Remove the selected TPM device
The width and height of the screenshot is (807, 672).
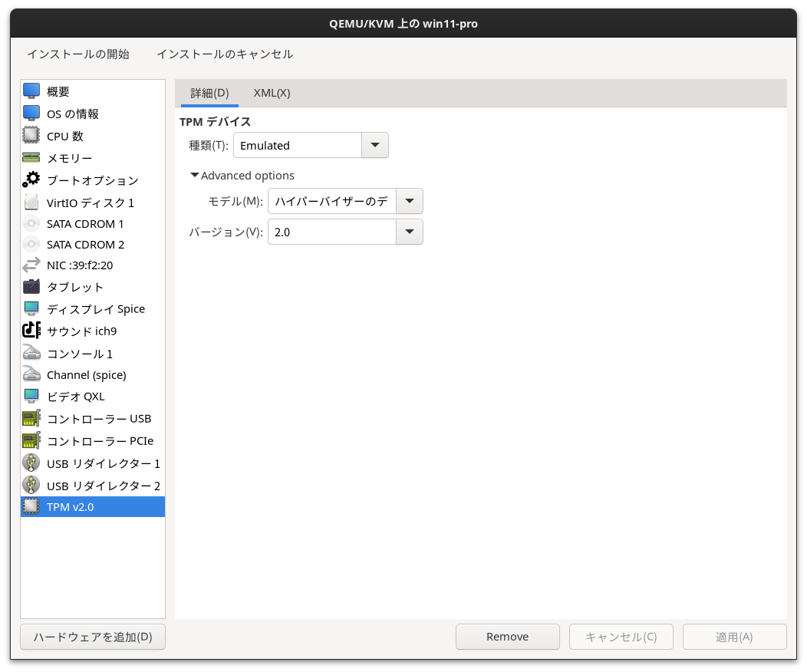(x=507, y=636)
